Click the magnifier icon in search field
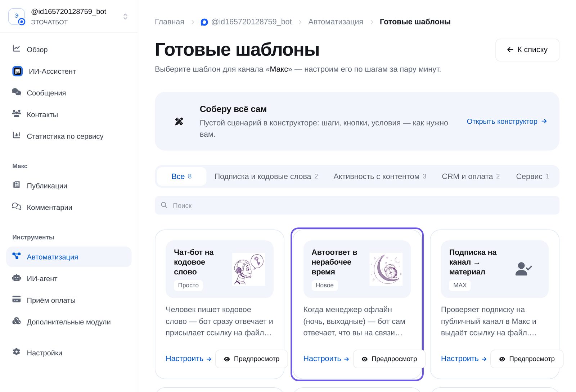Viewport: 576px width, 392px height. [x=164, y=205]
